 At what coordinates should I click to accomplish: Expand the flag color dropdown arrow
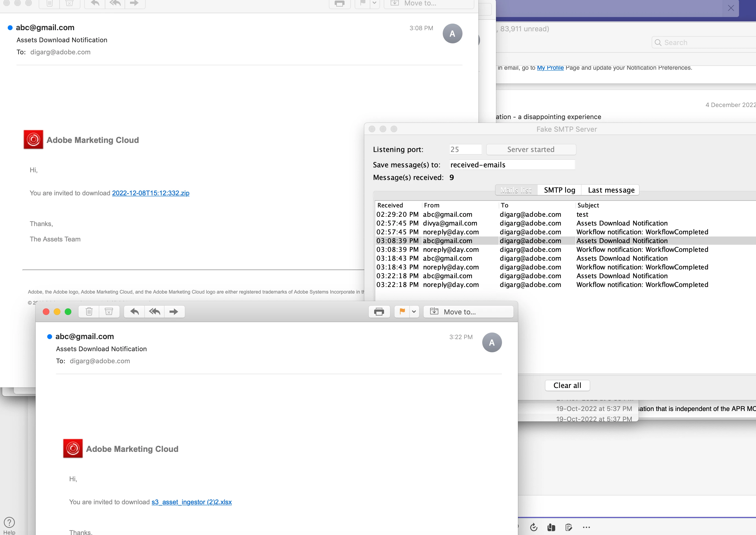click(414, 312)
